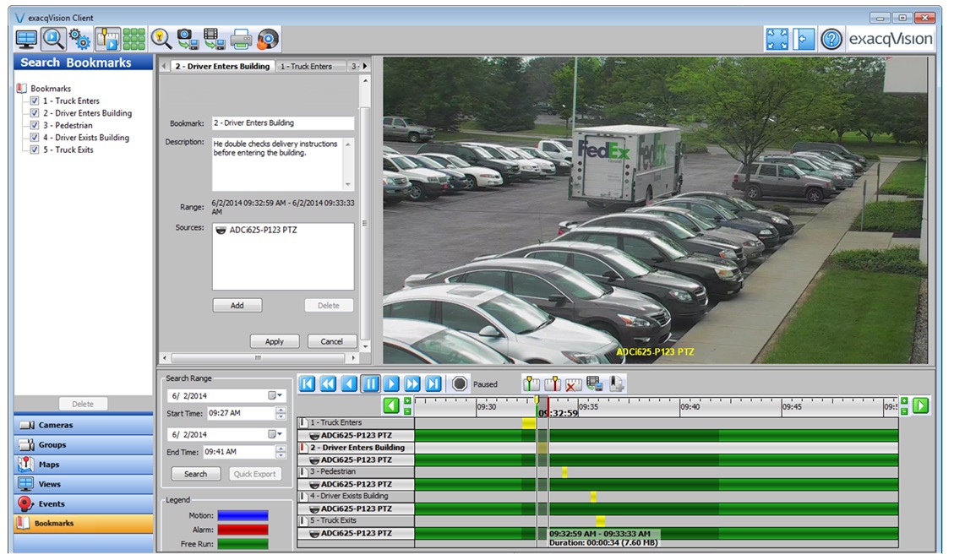The width and height of the screenshot is (954, 560).
Task: Open the end date calendar dropdown
Action: point(275,435)
